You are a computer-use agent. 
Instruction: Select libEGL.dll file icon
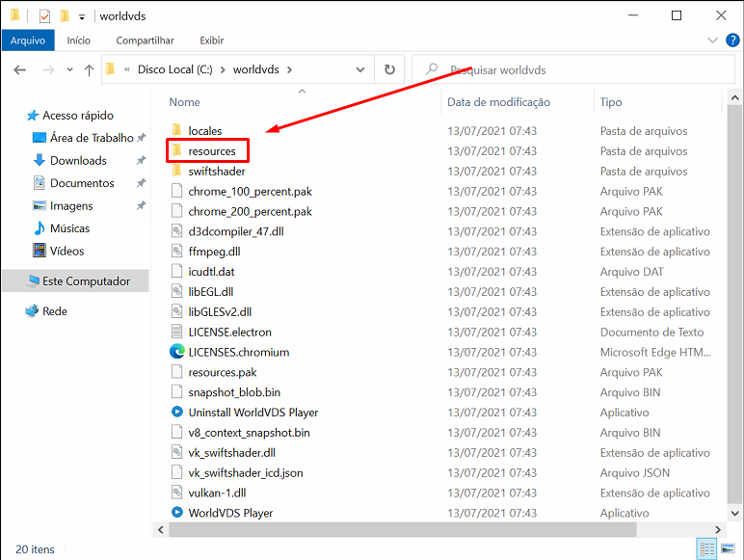[x=177, y=291]
